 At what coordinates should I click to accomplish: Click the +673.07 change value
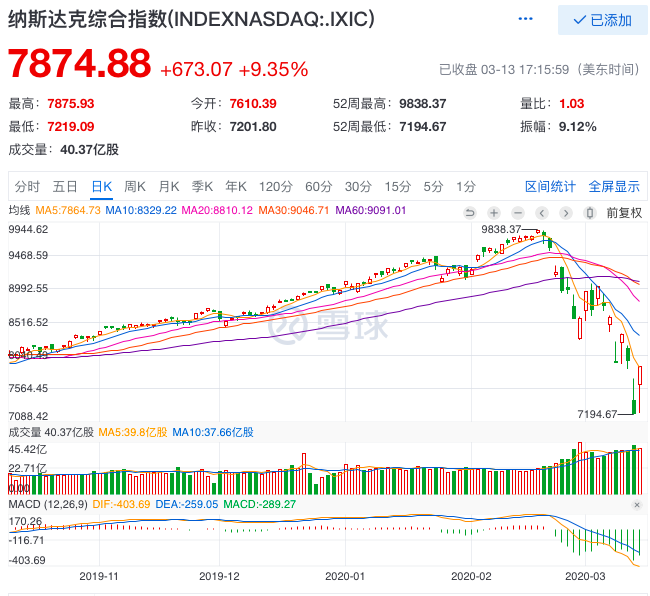tap(196, 69)
